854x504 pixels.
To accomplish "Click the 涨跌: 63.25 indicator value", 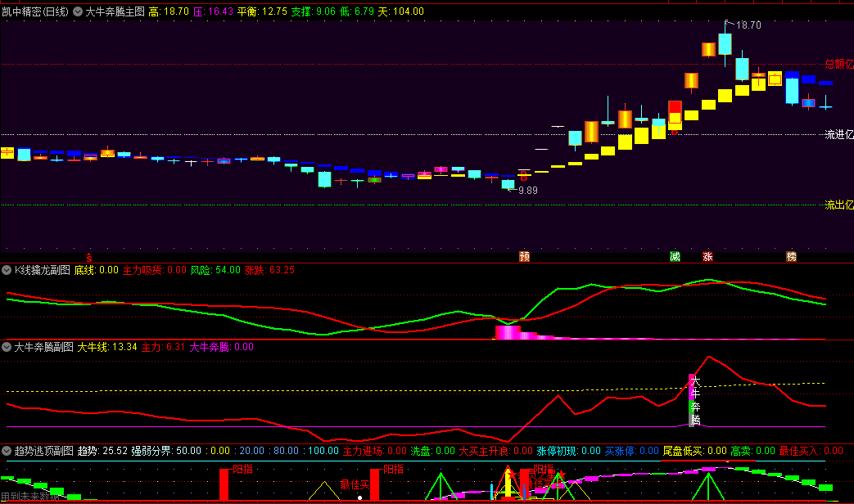I will point(269,270).
